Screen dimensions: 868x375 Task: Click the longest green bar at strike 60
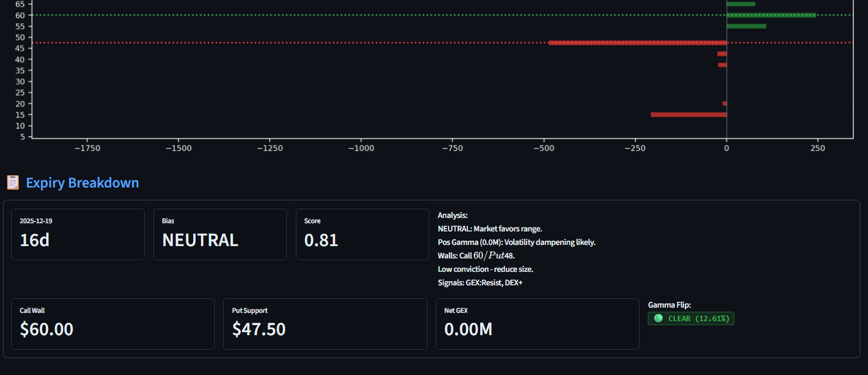click(x=771, y=15)
